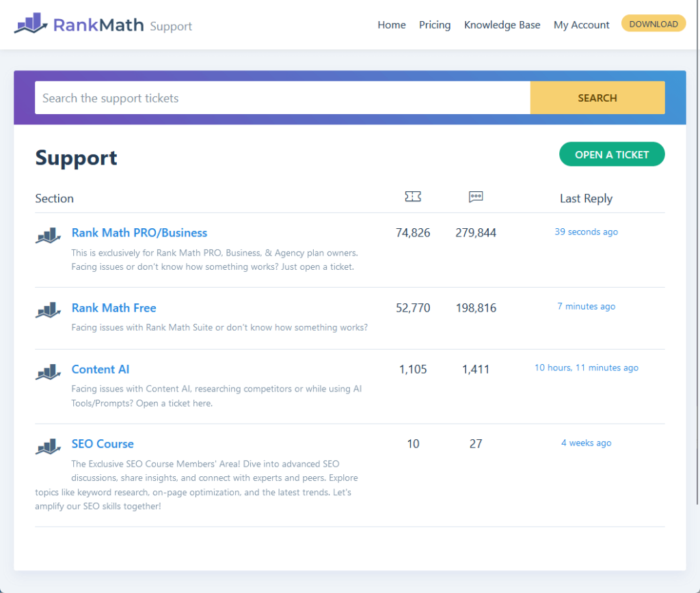Click the ticket count 1,105

[413, 370]
